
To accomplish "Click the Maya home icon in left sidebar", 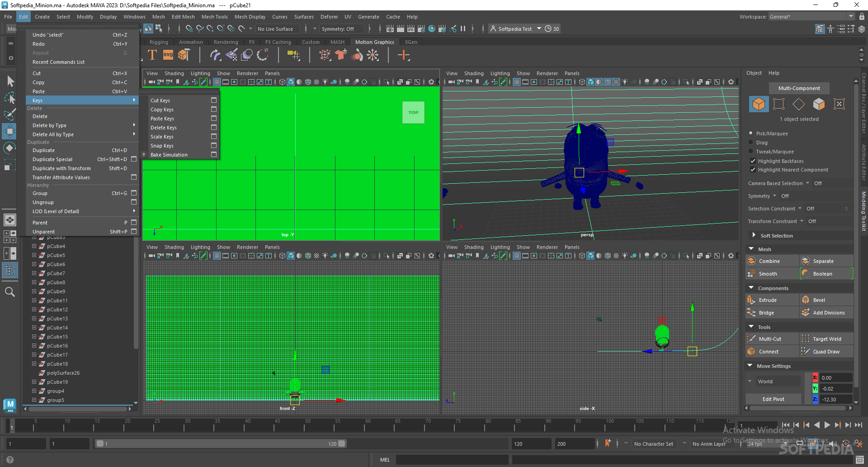I will point(10,405).
